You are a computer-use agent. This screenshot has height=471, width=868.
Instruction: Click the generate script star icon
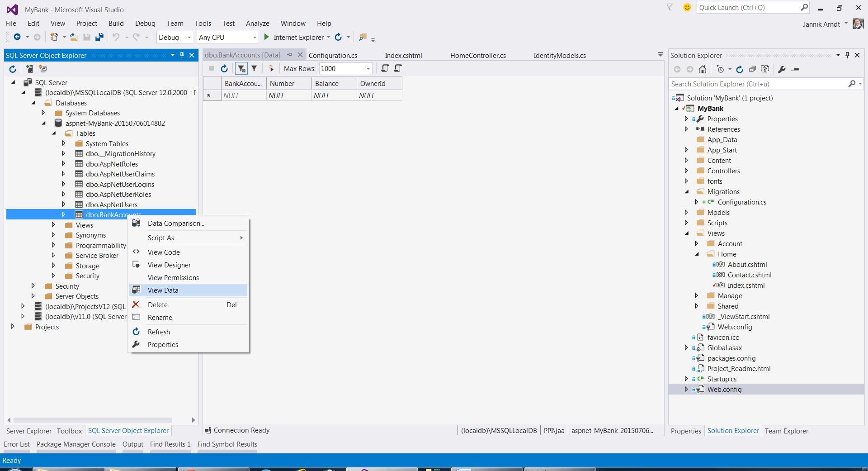point(271,69)
